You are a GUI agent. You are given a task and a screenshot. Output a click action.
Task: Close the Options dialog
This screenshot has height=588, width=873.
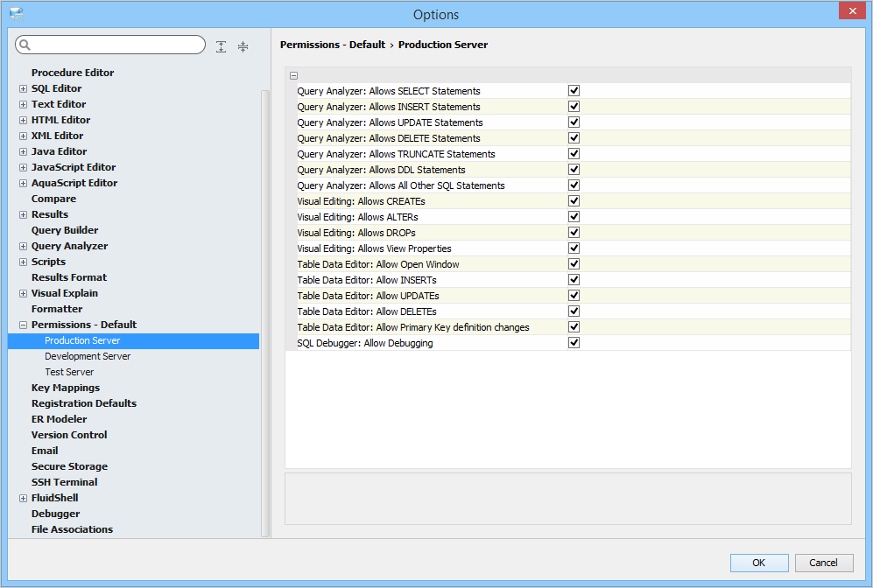[x=852, y=10]
